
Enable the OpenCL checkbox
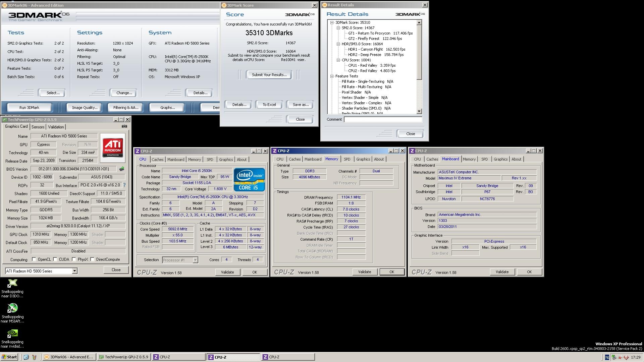[x=34, y=259]
